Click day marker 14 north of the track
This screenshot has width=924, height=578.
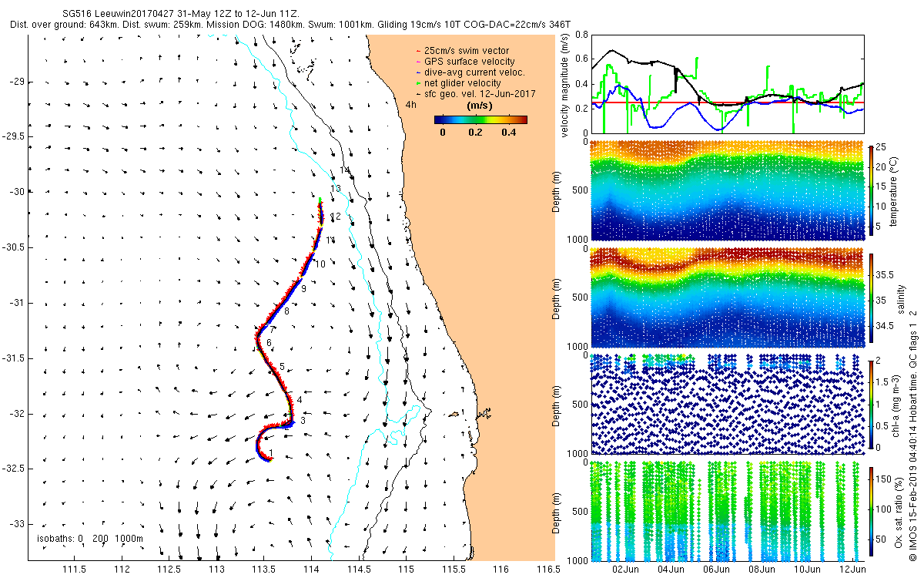(345, 170)
